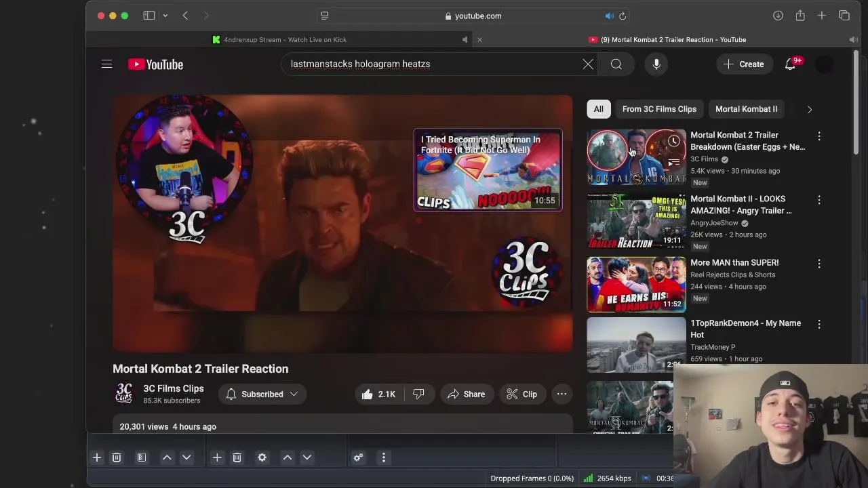868x488 pixels.
Task: Run search with the magnifying glass button
Action: tap(616, 64)
